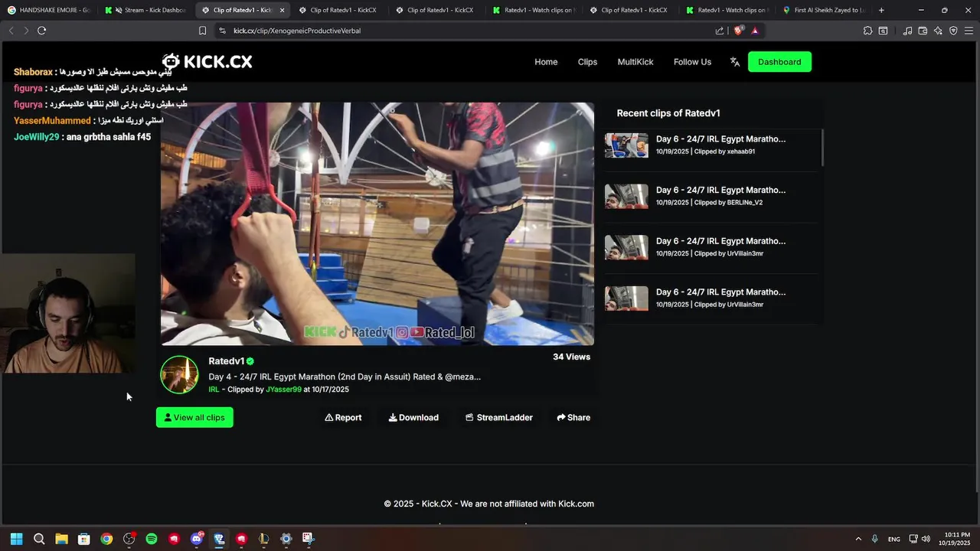
Task: Go to Home in site navigation
Action: [546, 62]
